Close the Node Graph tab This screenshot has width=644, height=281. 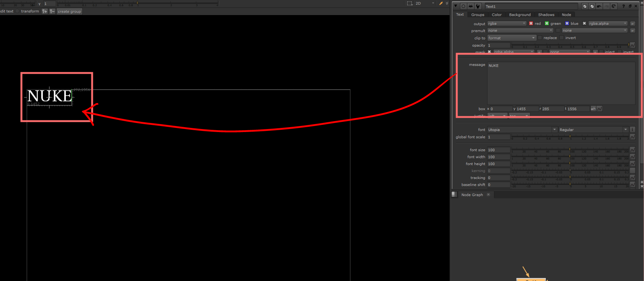pos(488,194)
